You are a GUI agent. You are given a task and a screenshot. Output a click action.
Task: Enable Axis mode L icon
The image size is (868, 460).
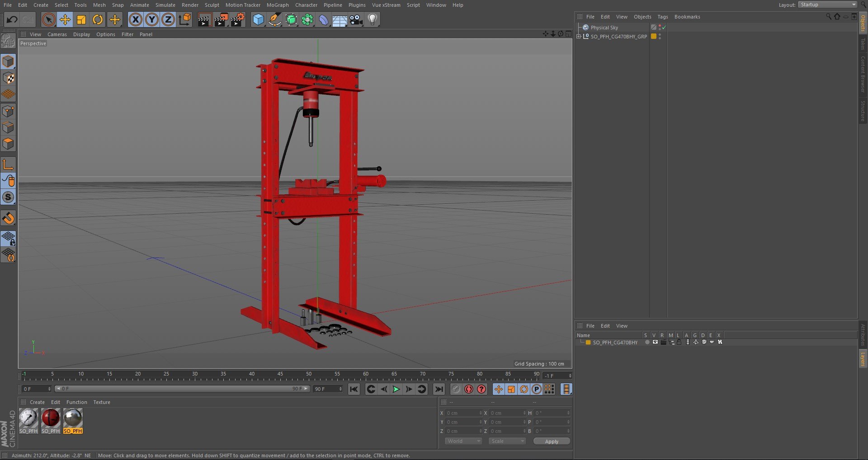8,164
